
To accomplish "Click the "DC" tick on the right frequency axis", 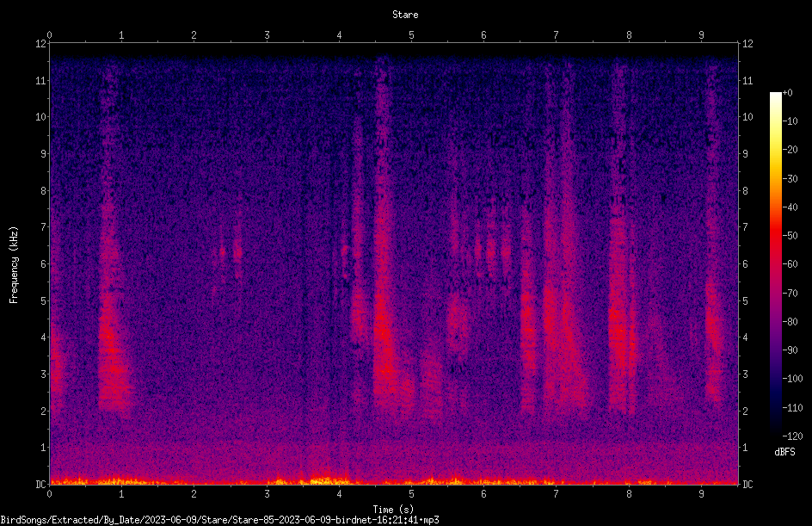I will pyautogui.click(x=747, y=484).
